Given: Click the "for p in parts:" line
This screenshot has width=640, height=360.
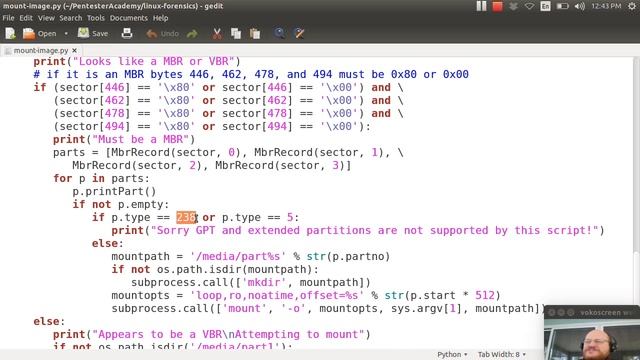Looking at the screenshot, I should 101,178.
